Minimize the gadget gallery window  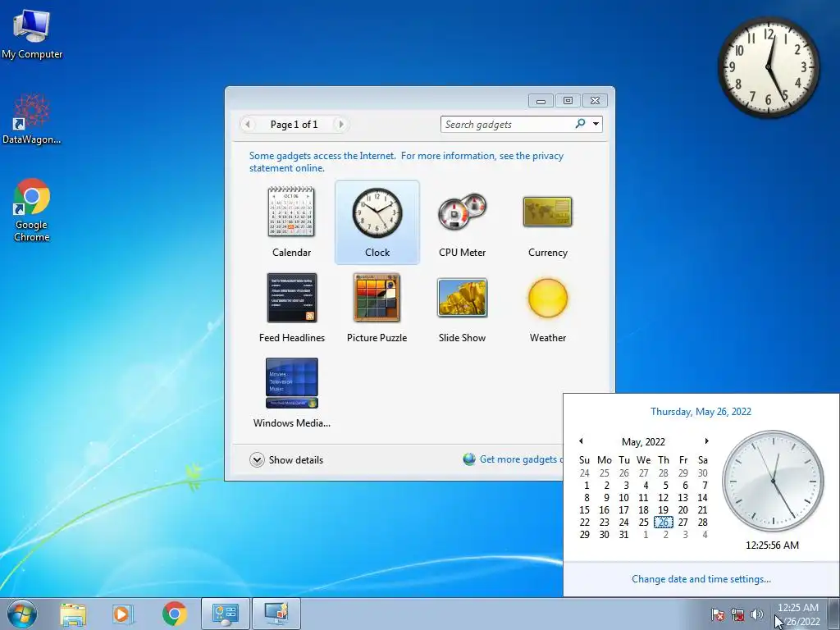(541, 100)
